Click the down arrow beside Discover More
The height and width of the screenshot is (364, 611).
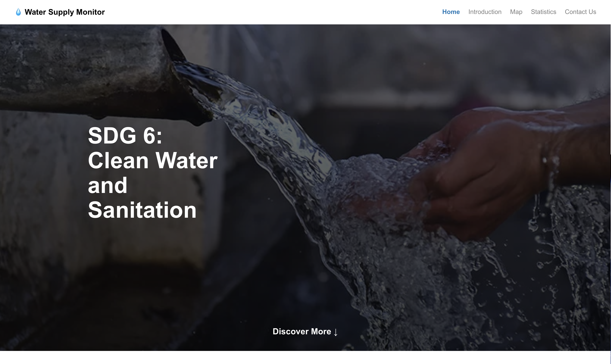tap(336, 332)
